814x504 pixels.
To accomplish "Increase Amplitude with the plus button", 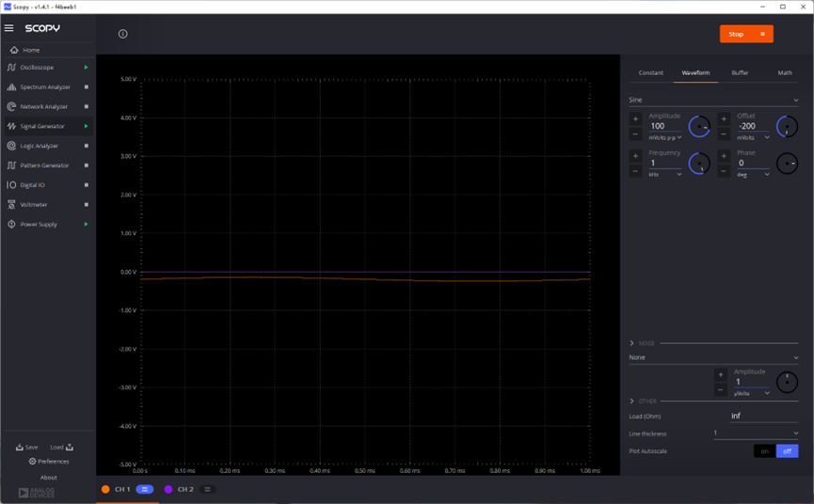I will (635, 118).
